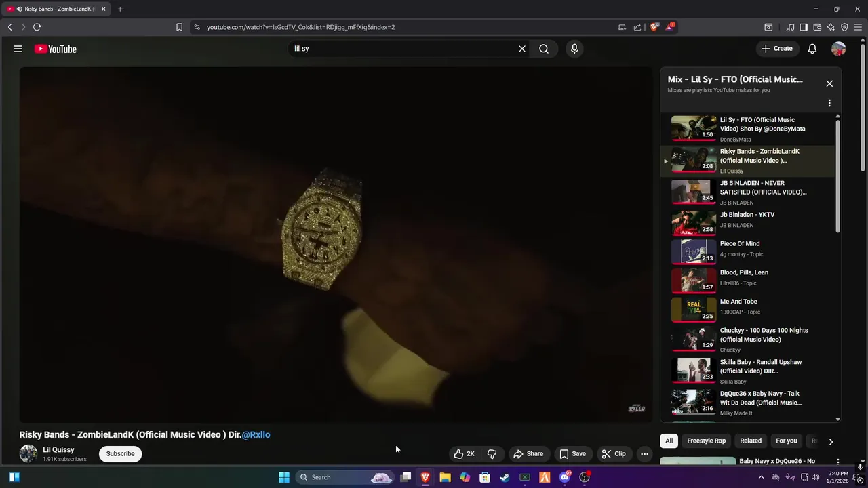Open a new browser tab
The width and height of the screenshot is (868, 488).
click(x=120, y=9)
